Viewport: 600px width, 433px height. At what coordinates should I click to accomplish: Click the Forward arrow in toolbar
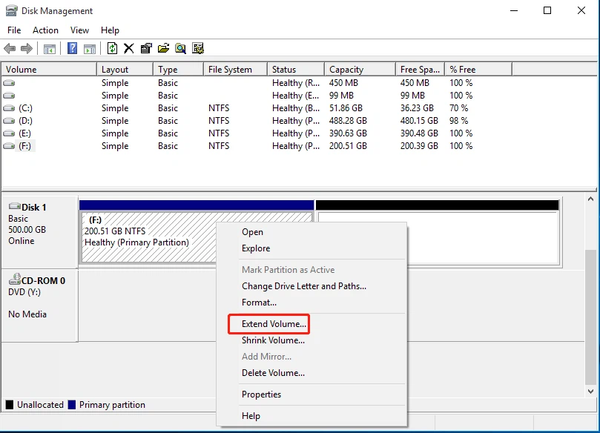tap(26, 48)
